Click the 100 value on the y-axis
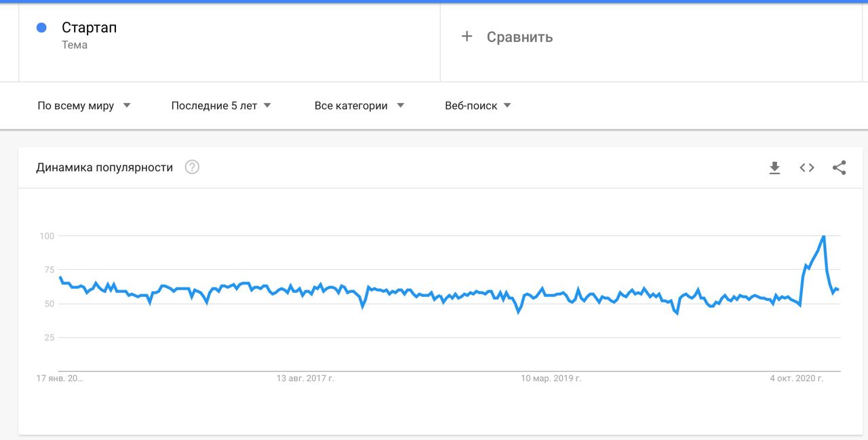 [x=47, y=236]
